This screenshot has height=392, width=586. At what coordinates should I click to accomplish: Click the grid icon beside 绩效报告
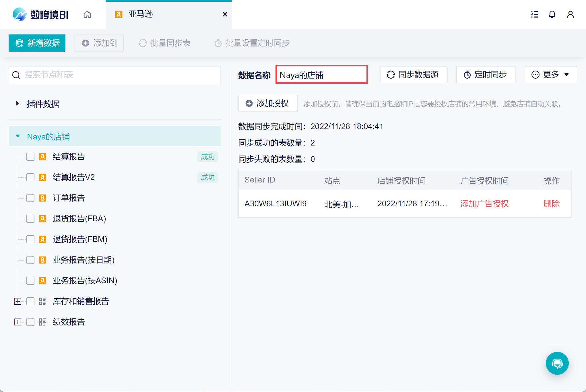(42, 322)
